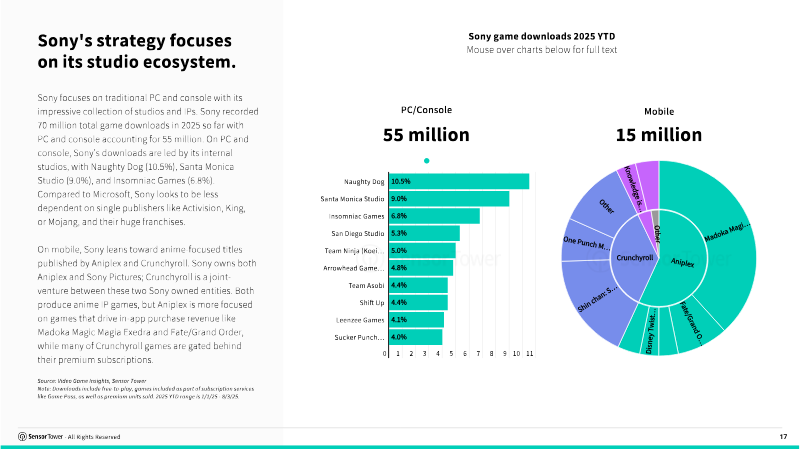Click the slide heading 'Sony's strategy focuses'
This screenshot has width=800, height=449.
[135, 40]
